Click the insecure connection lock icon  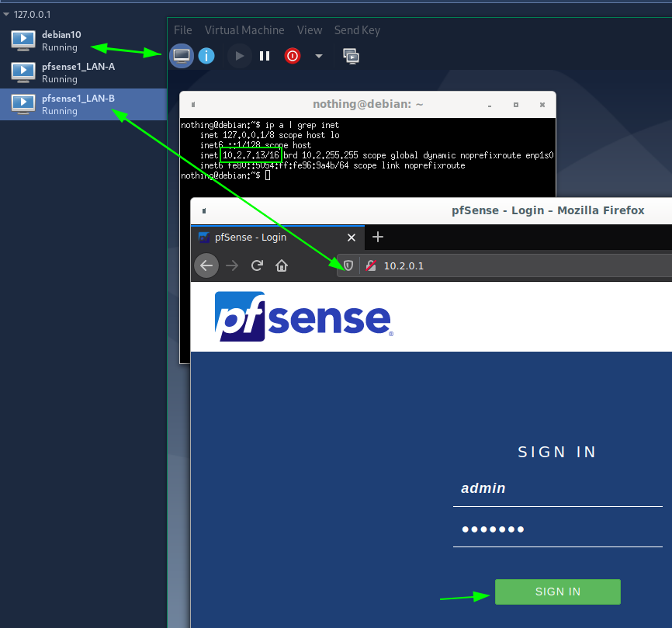pos(371,265)
